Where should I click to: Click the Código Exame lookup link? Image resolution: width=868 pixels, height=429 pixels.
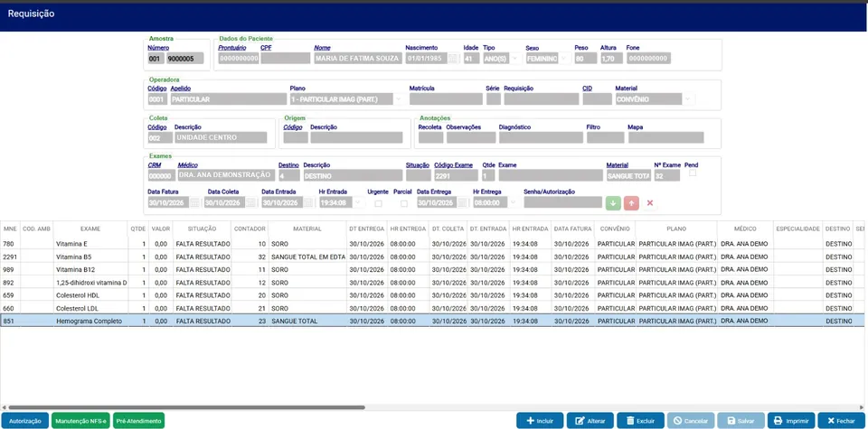pos(453,165)
